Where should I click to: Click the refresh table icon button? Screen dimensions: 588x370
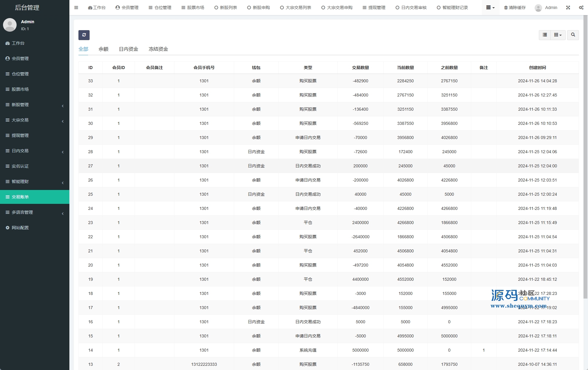click(84, 35)
